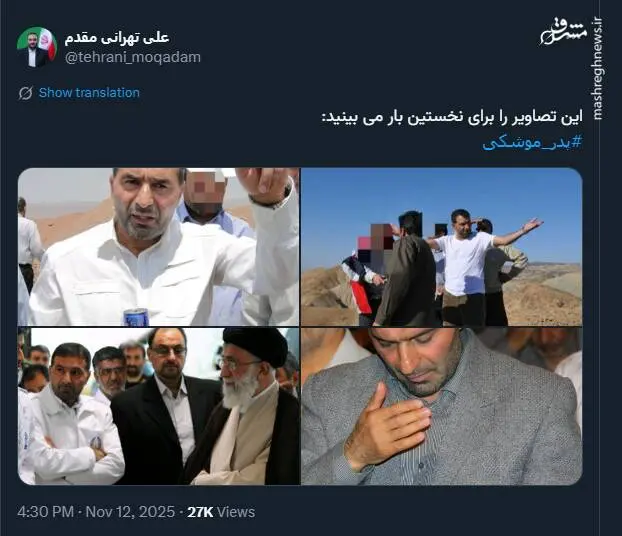Click the Nov 12, 2025 date

130,512
